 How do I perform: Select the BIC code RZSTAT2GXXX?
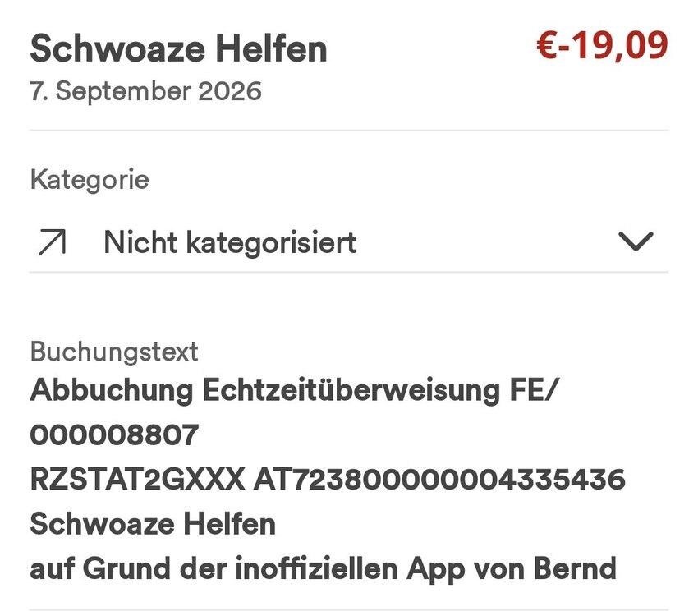pyautogui.click(x=138, y=480)
